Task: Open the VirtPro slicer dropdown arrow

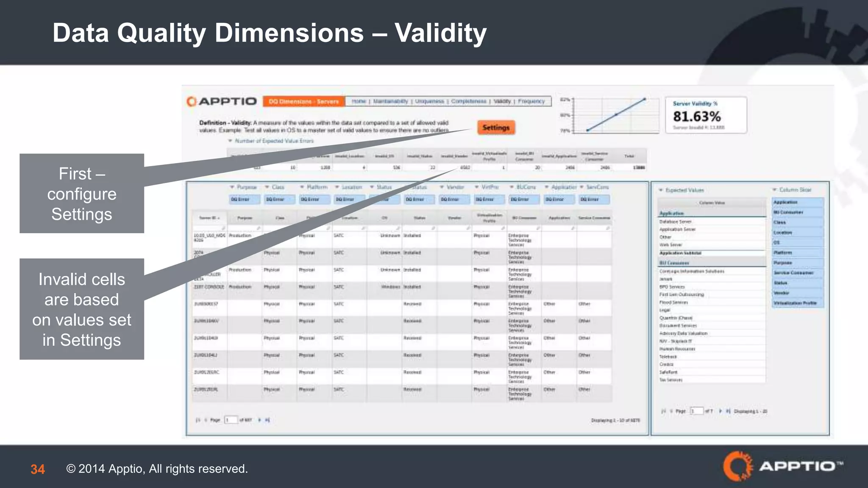Action: 477,187
